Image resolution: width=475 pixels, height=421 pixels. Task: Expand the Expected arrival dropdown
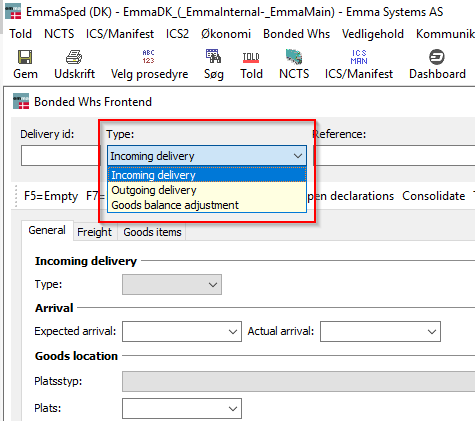pyautogui.click(x=233, y=331)
